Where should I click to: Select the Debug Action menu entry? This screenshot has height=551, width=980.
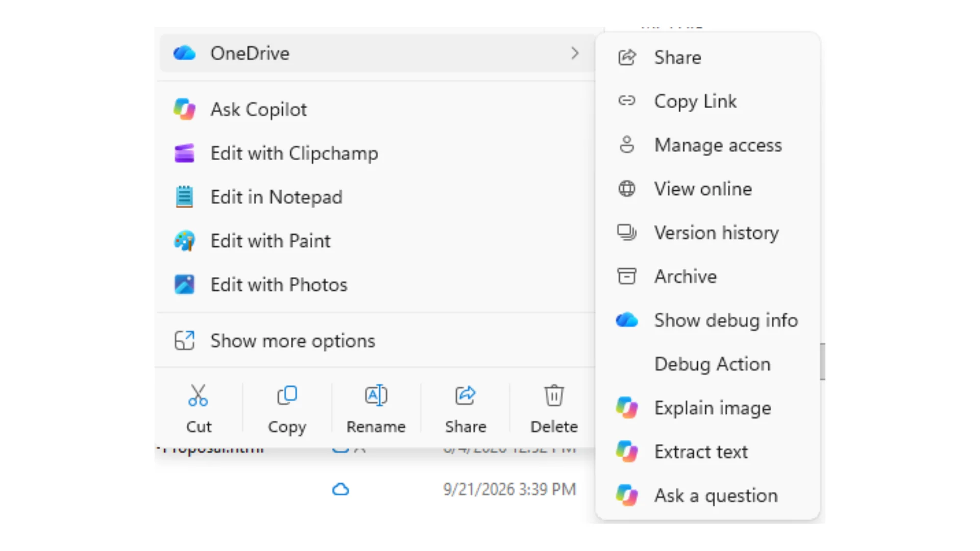707,364
